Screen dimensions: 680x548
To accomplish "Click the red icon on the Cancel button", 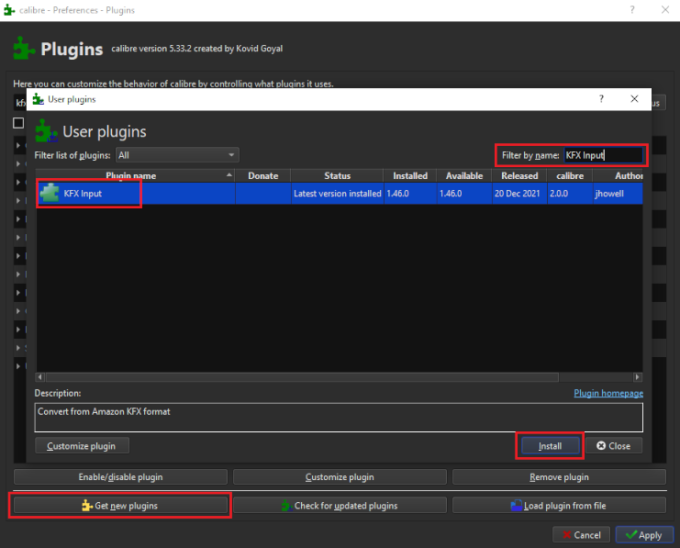I will point(565,535).
